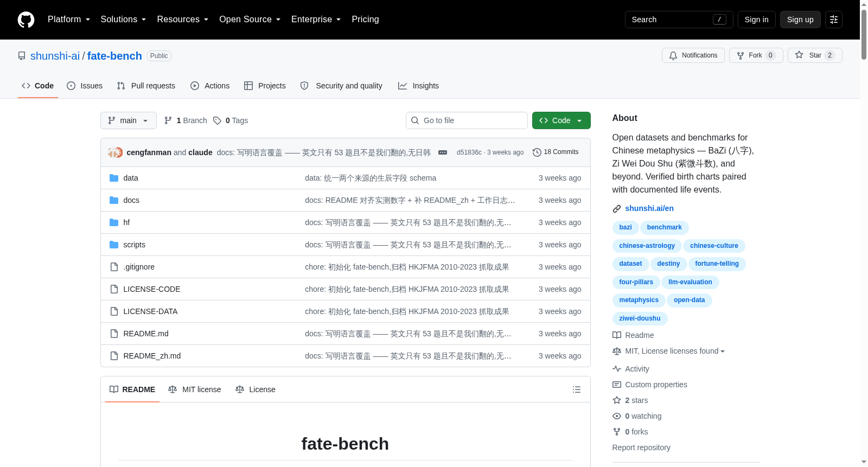The height and width of the screenshot is (467, 868).
Task: Expand the Solutions menu
Action: point(123,20)
